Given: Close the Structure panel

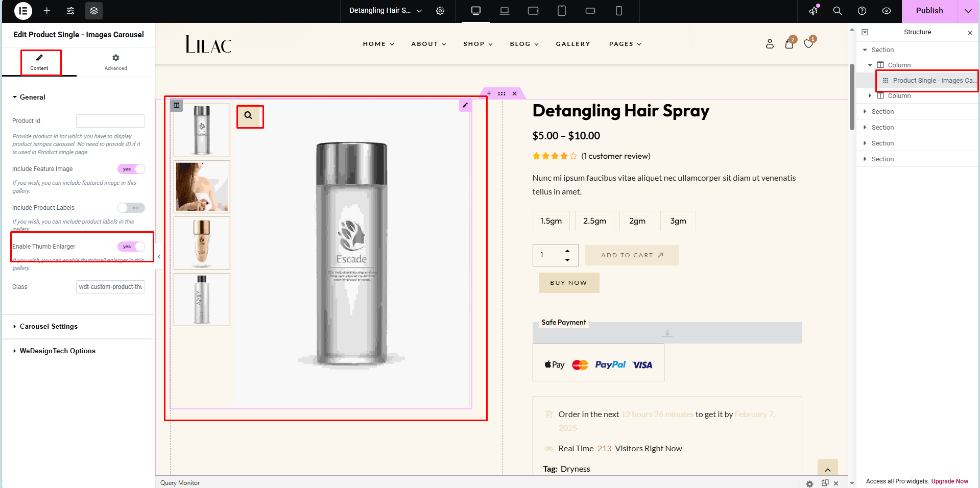Looking at the screenshot, I should (x=970, y=32).
